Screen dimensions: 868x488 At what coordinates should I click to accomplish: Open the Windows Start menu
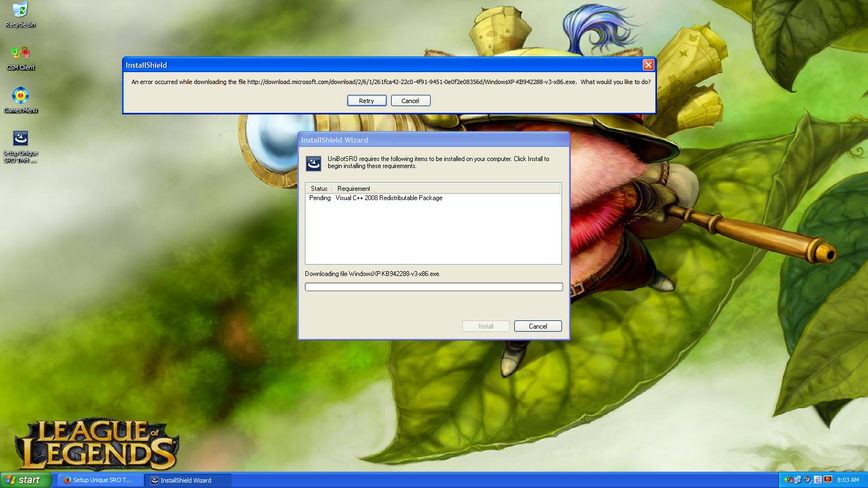pyautogui.click(x=25, y=480)
